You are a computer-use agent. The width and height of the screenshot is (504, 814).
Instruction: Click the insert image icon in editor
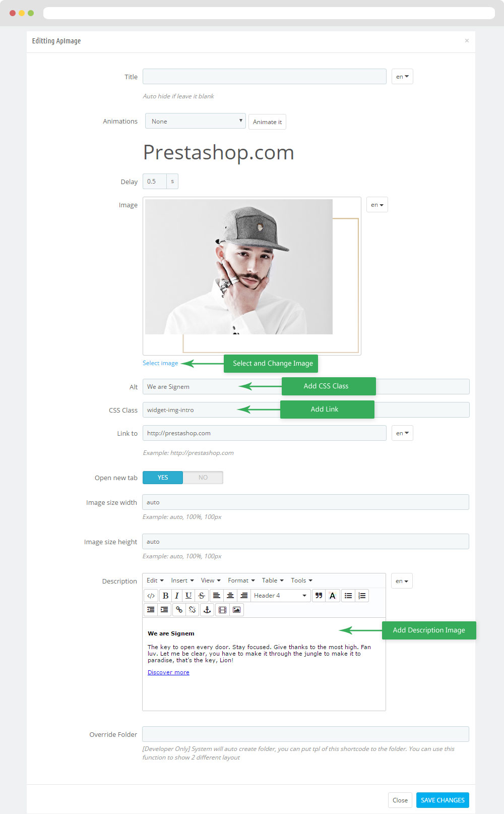point(236,610)
